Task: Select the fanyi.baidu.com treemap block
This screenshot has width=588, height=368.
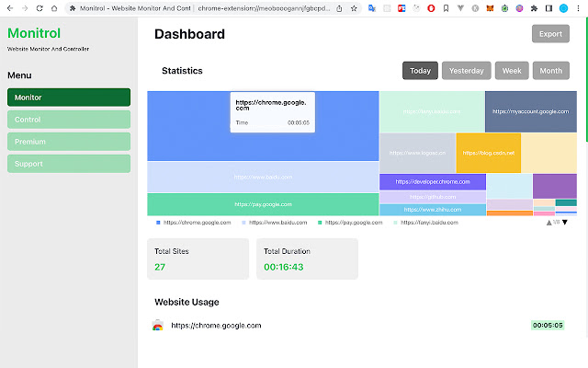Action: click(x=432, y=111)
